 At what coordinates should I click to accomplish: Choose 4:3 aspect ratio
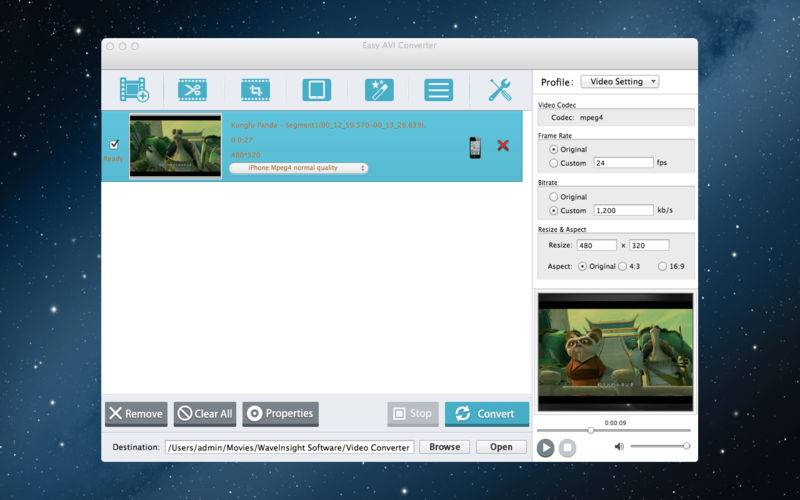[x=622, y=266]
